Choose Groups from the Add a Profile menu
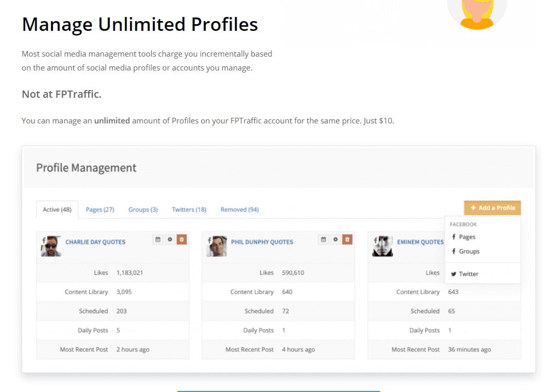 click(469, 252)
